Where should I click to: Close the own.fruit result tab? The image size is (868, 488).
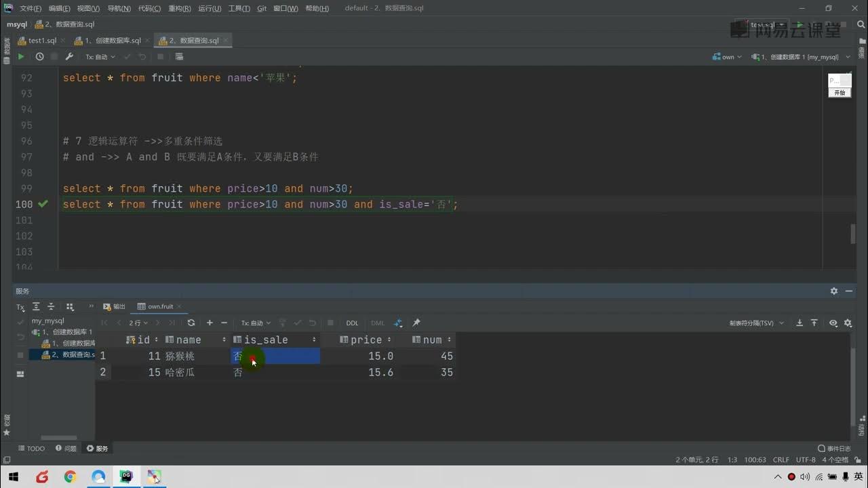tap(180, 307)
